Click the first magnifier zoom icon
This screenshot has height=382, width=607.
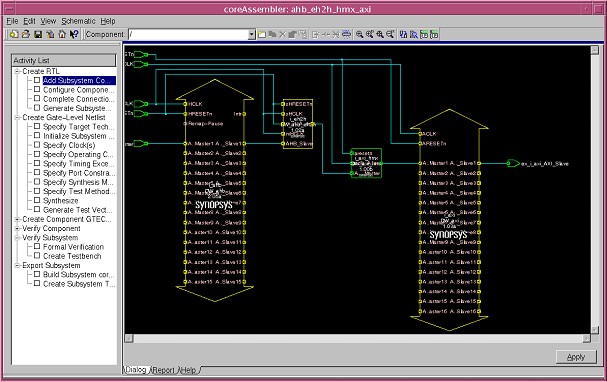tap(359, 34)
